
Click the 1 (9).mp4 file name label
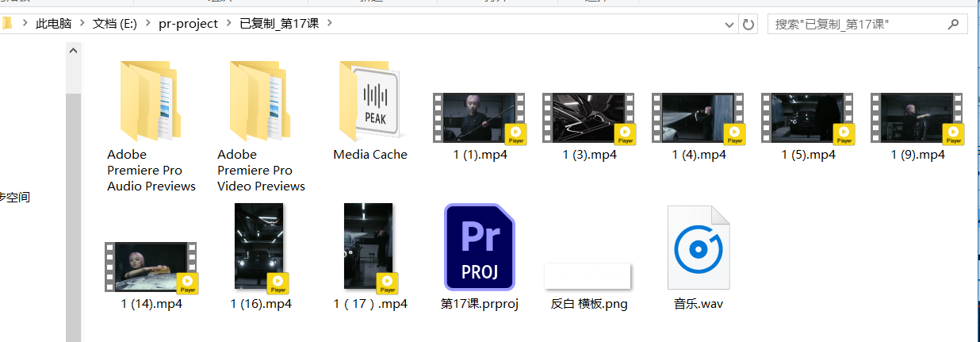point(917,155)
